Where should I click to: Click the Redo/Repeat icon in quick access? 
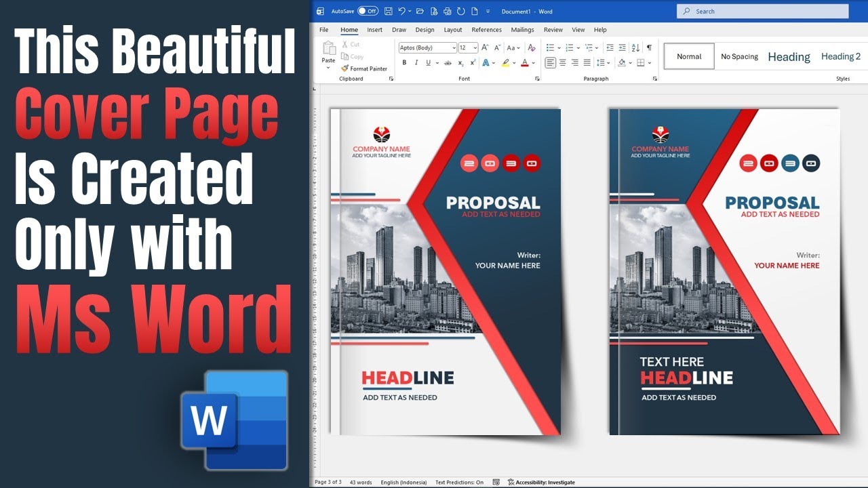[x=461, y=11]
